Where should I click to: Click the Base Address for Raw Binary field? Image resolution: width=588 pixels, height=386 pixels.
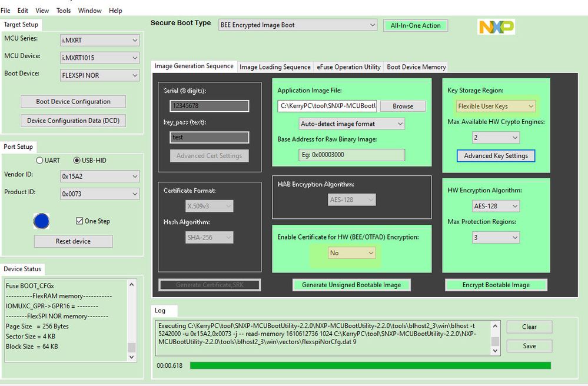tap(352, 155)
